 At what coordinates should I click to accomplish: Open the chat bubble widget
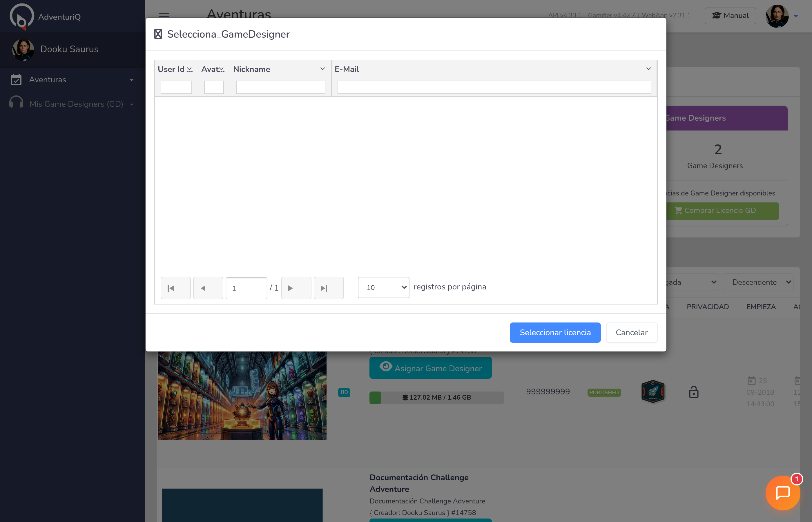tap(782, 492)
